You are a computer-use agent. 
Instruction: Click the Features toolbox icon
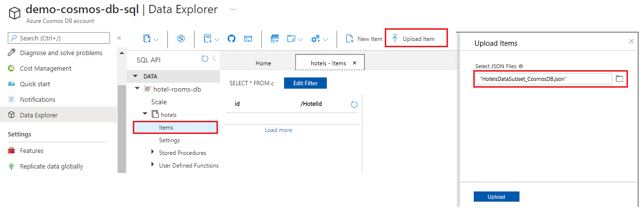coord(12,151)
